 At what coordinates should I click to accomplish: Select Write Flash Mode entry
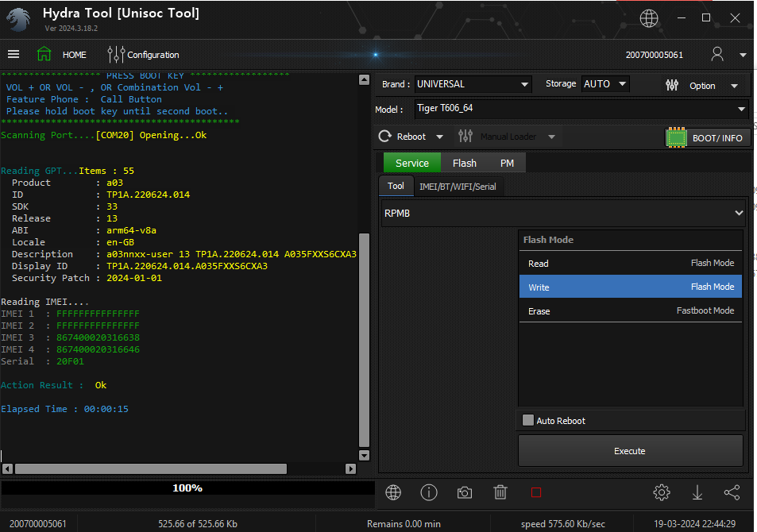[x=631, y=287]
